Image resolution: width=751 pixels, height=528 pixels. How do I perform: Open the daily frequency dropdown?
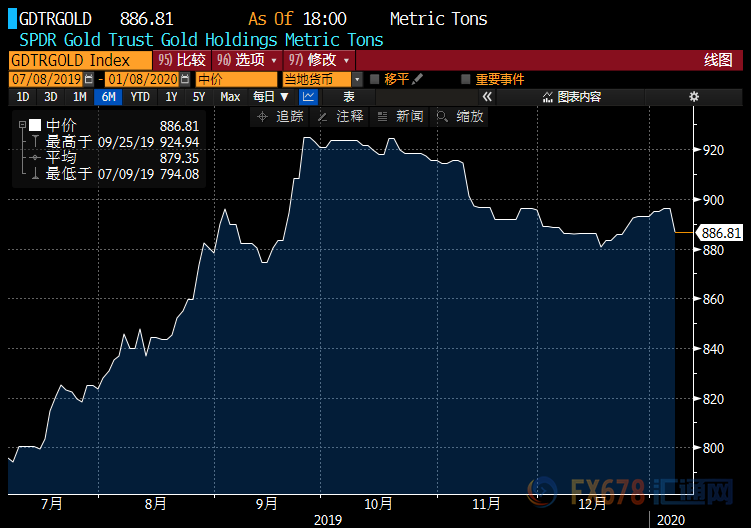coord(270,97)
